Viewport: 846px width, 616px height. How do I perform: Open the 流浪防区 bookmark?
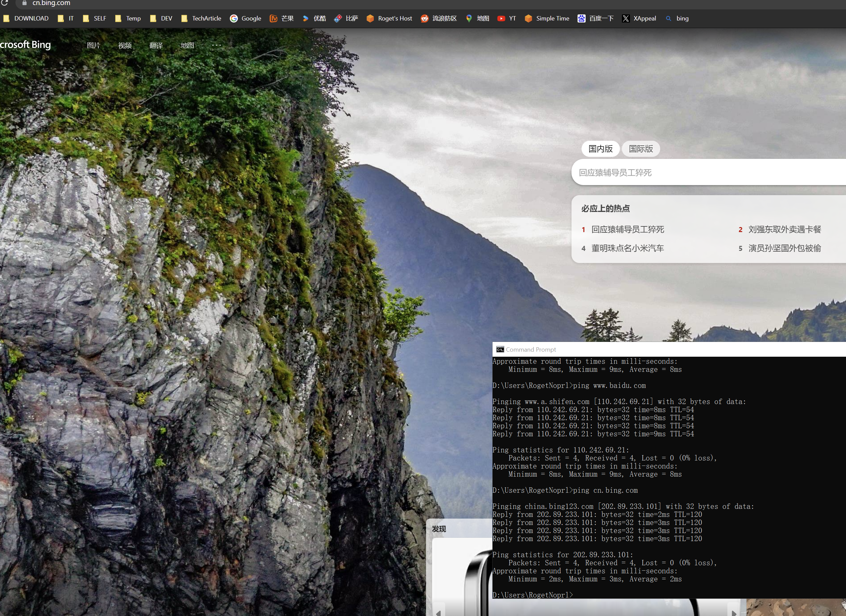[x=439, y=18]
